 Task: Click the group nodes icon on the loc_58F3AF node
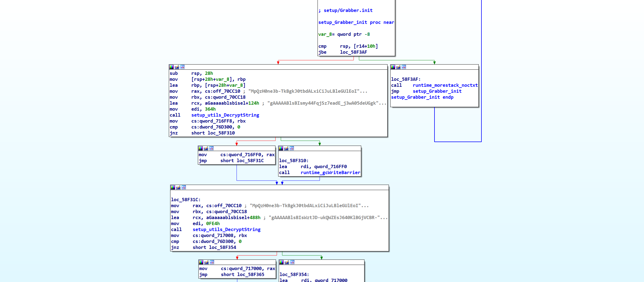click(x=404, y=67)
